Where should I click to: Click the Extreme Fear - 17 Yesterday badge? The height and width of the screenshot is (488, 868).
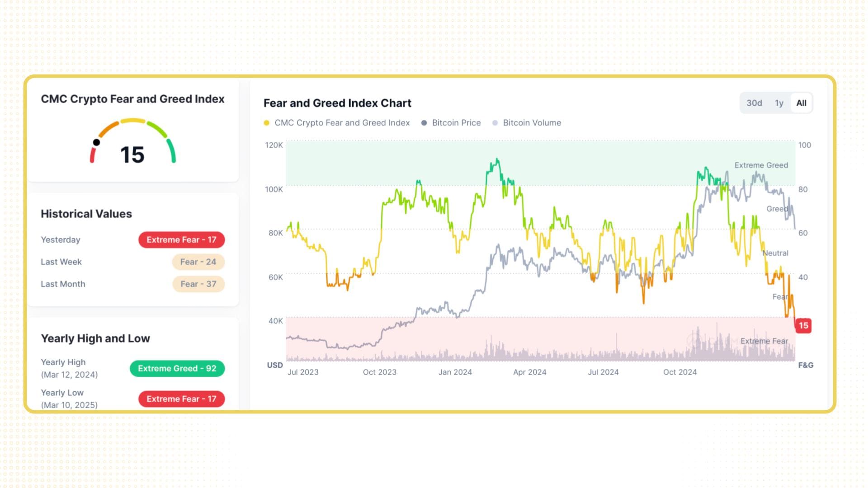(x=181, y=240)
